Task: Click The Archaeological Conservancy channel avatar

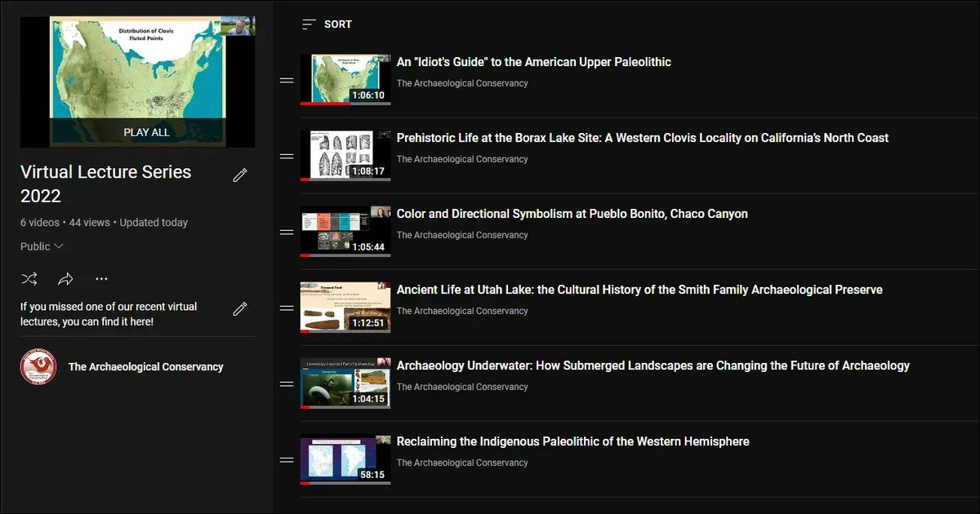Action: (x=38, y=366)
